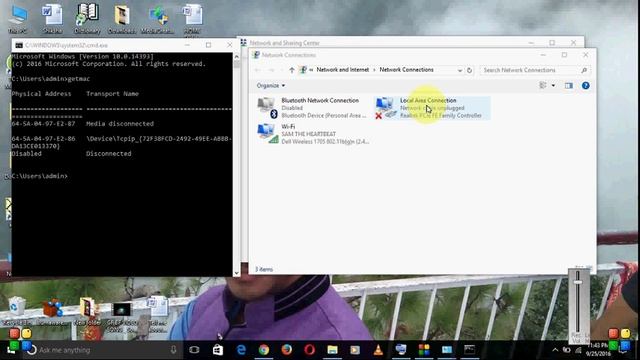The height and width of the screenshot is (360, 640).
Task: Select the Wi-Fi adapter icon
Action: click(x=268, y=133)
